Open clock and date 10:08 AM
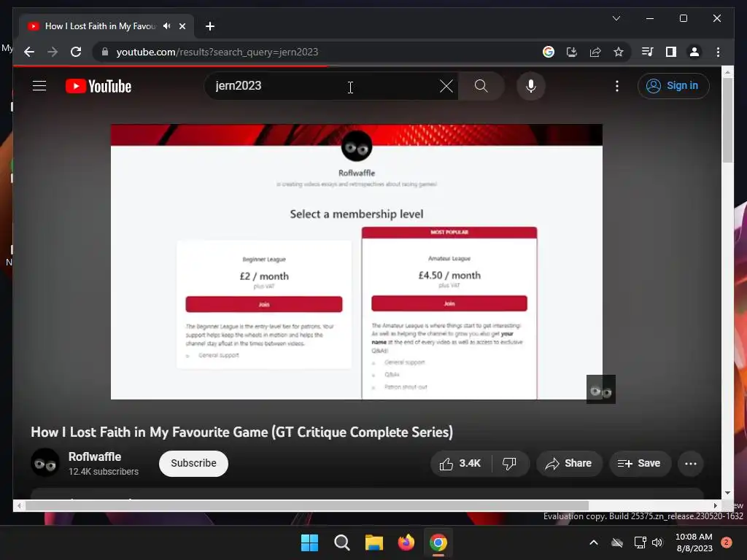The height and width of the screenshot is (560, 747). coord(694,542)
